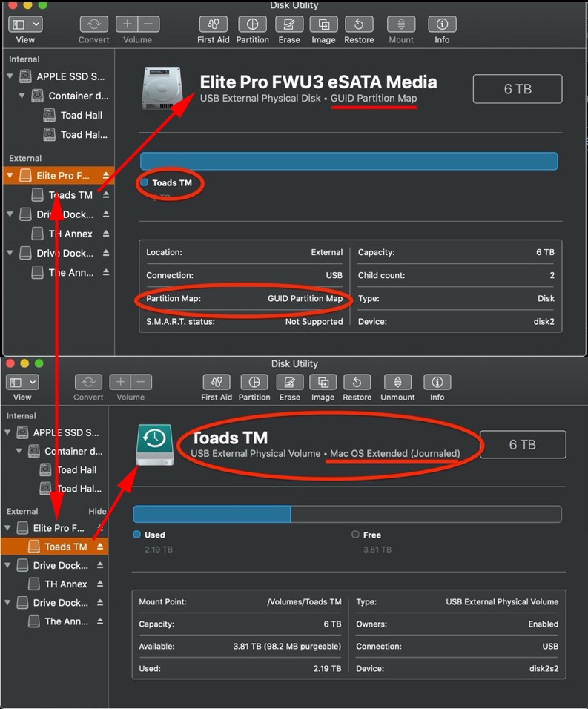Click Unmount icon in bottom Disk Utility window
The image size is (588, 709).
(x=397, y=382)
